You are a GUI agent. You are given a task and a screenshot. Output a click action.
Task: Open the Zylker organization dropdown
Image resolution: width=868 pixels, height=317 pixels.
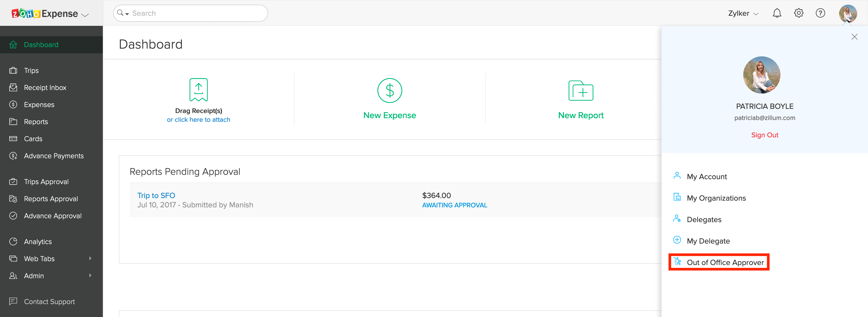(x=743, y=13)
